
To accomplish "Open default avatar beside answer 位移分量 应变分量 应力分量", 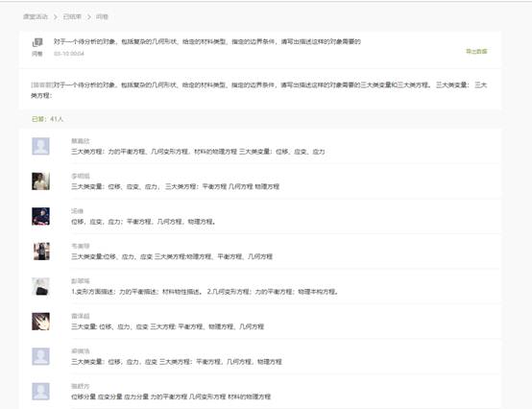I will [40, 392].
